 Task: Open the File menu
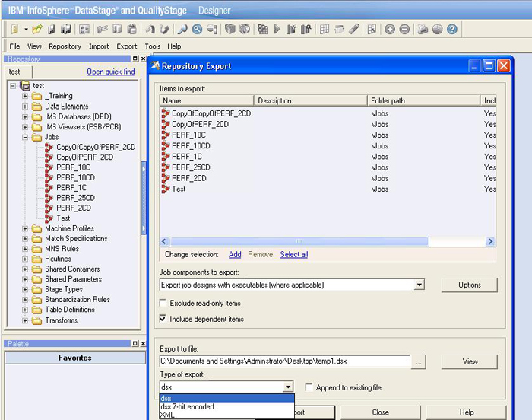(14, 46)
